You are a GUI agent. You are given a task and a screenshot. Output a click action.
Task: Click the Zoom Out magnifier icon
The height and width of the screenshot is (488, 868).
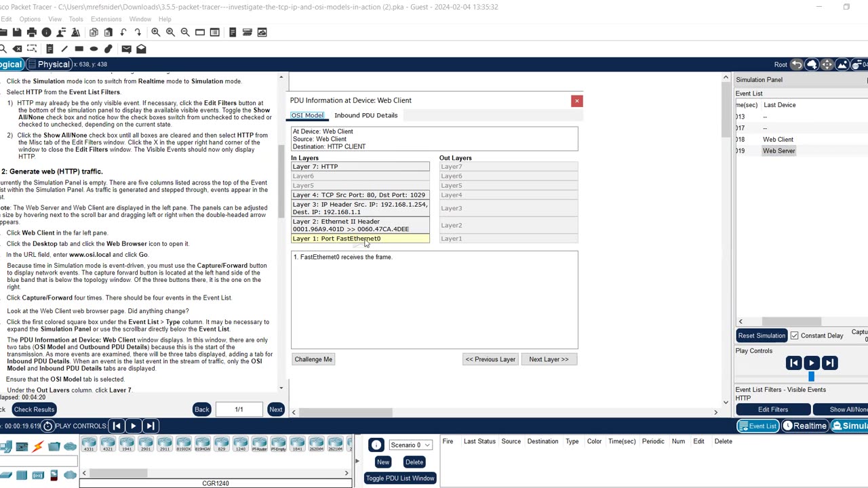[185, 33]
